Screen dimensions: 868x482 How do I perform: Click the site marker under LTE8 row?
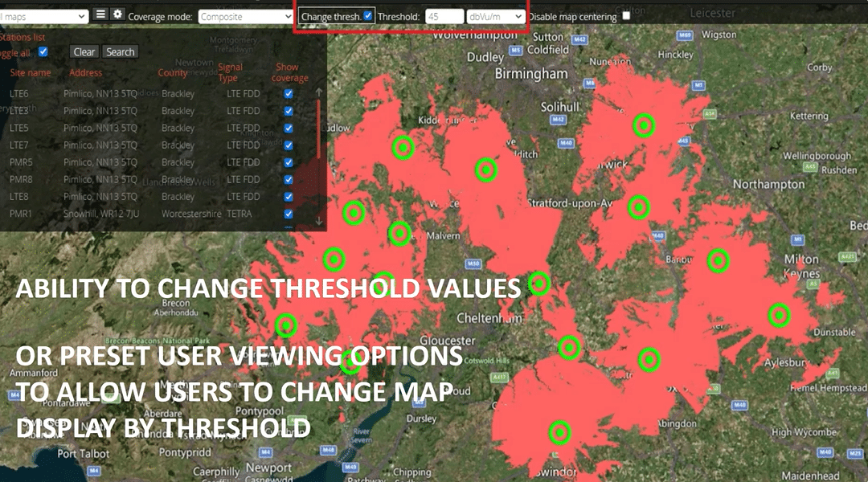[354, 213]
